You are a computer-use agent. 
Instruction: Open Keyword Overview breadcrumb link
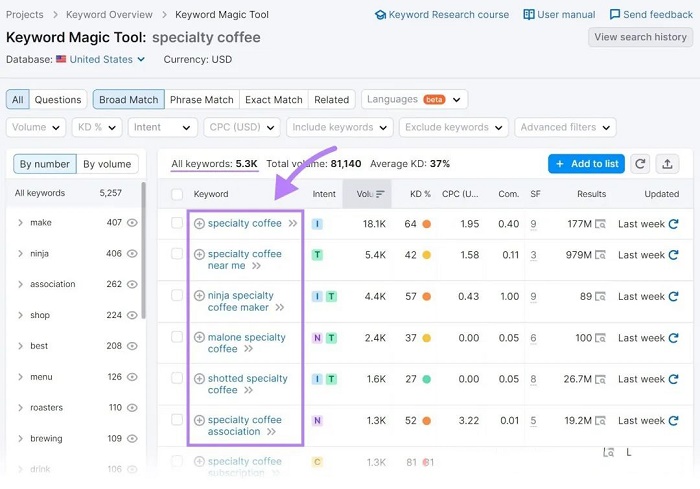[x=109, y=15]
